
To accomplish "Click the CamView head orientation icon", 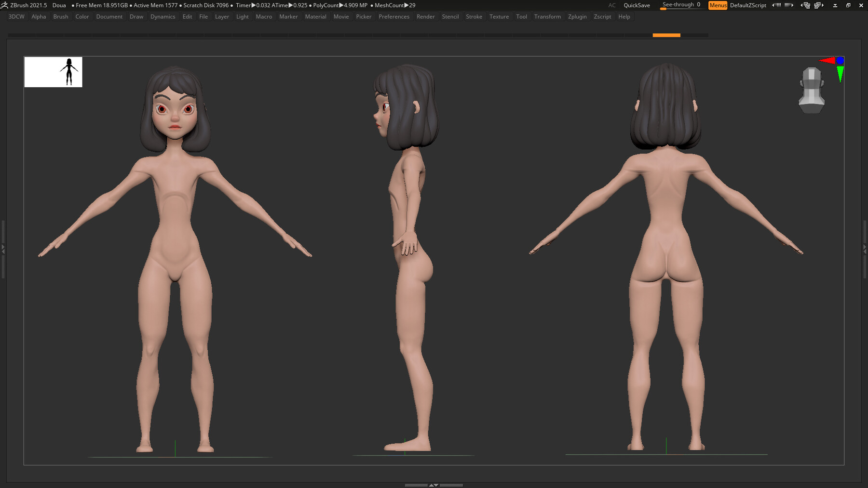I will [x=812, y=91].
